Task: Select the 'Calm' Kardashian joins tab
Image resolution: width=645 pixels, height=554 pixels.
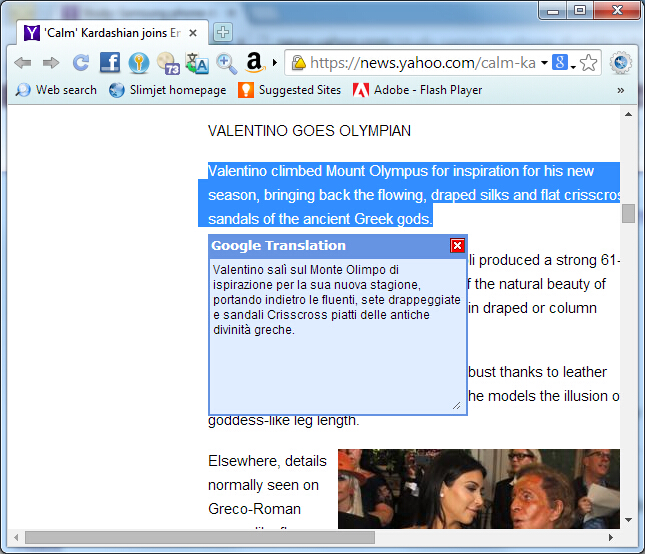Action: (111, 33)
